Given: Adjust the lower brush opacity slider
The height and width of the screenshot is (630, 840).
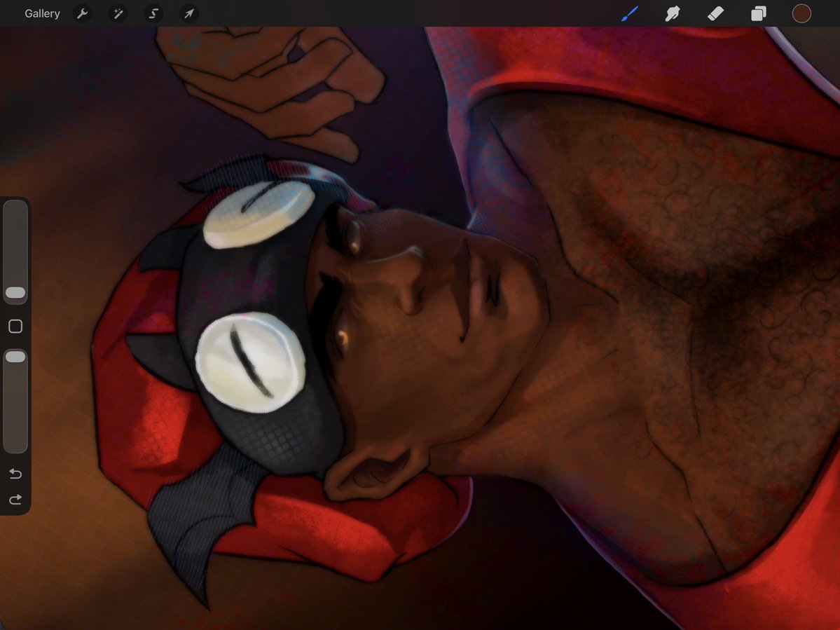Looking at the screenshot, I should (x=15, y=401).
